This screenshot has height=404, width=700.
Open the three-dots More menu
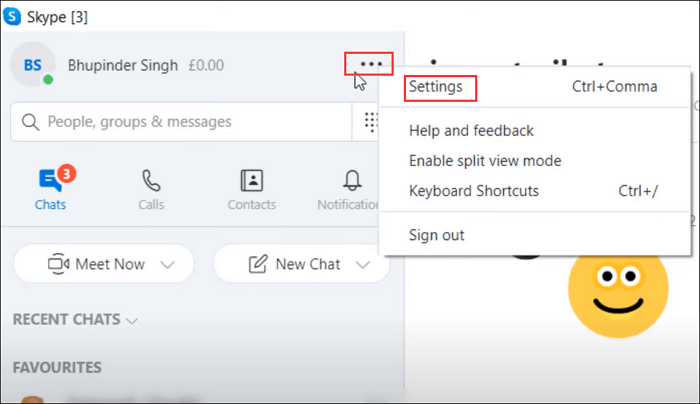click(371, 64)
